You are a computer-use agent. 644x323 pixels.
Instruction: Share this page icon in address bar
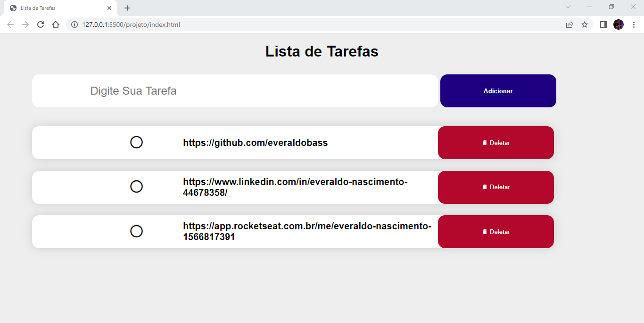[570, 24]
